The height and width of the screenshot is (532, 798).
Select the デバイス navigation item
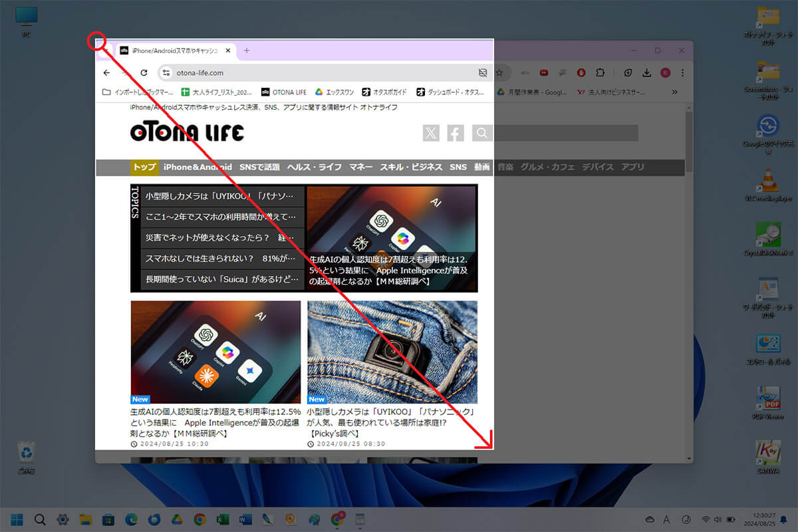point(598,167)
